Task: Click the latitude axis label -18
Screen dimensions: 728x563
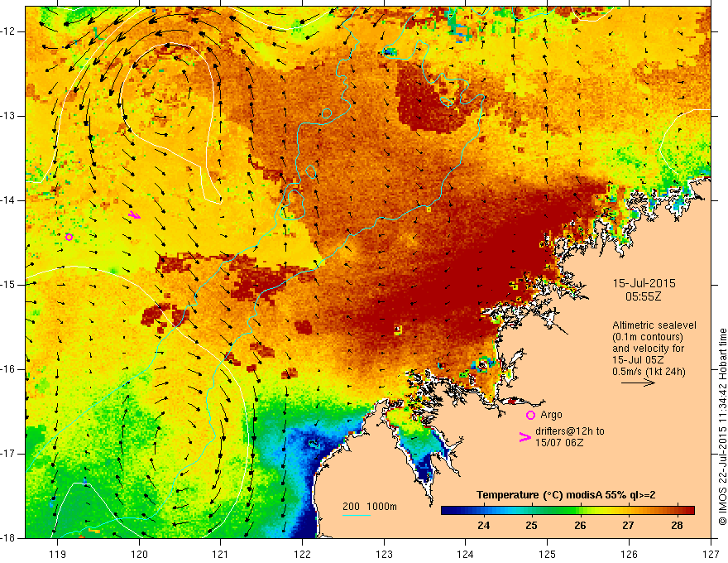Action: 9,538
